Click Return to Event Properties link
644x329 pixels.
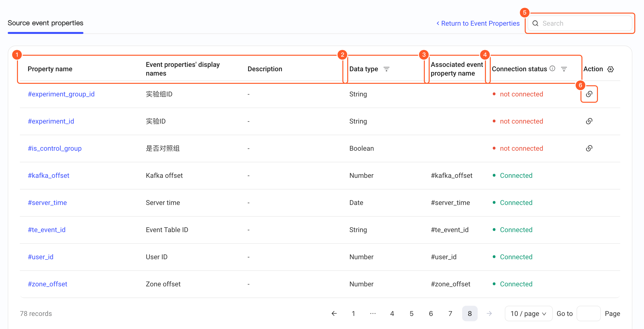coord(478,23)
